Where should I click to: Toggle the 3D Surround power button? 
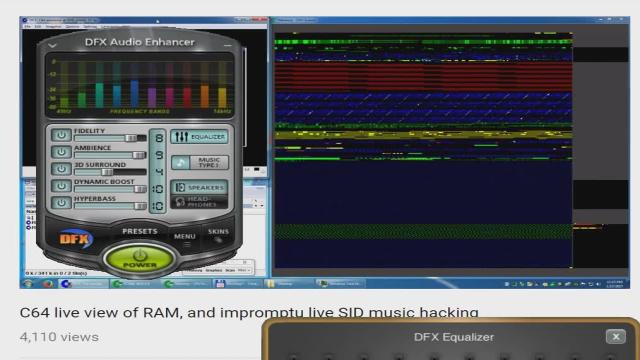(x=61, y=169)
